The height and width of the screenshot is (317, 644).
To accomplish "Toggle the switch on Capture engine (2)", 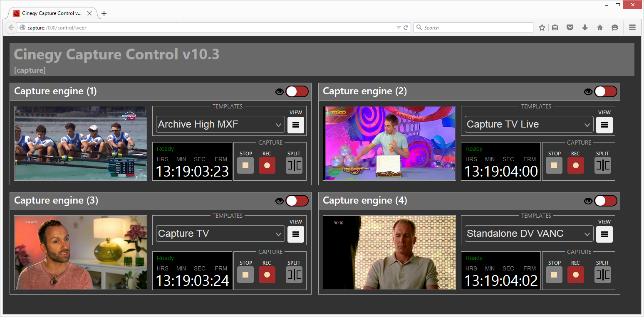I will [606, 91].
